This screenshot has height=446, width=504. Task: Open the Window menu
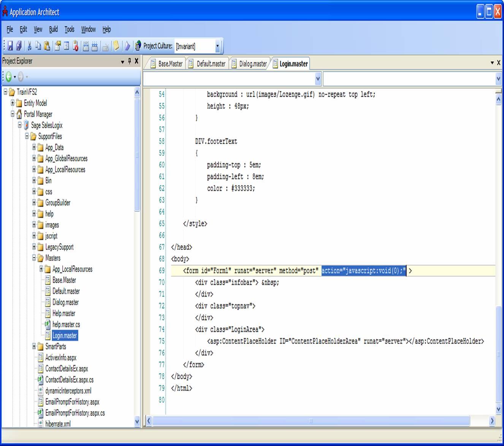click(x=88, y=29)
